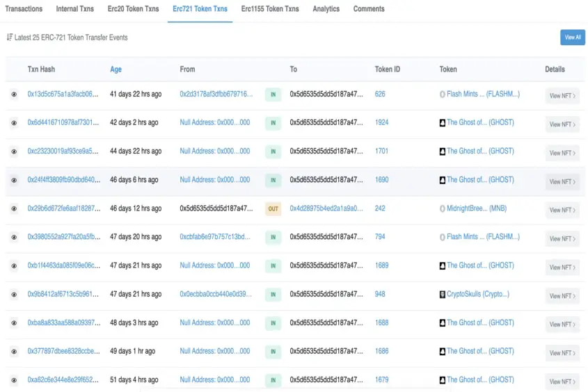The height and width of the screenshot is (392, 588).
Task: Open transaction hash 0xa62c6e344e8e29f652
Action: pyautogui.click(x=63, y=379)
